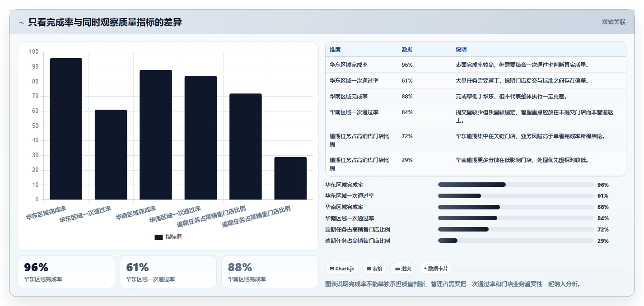The image size is (644, 306).
Task: Click the 华东区域完成率 bar at 96 in chart
Action: click(x=66, y=129)
